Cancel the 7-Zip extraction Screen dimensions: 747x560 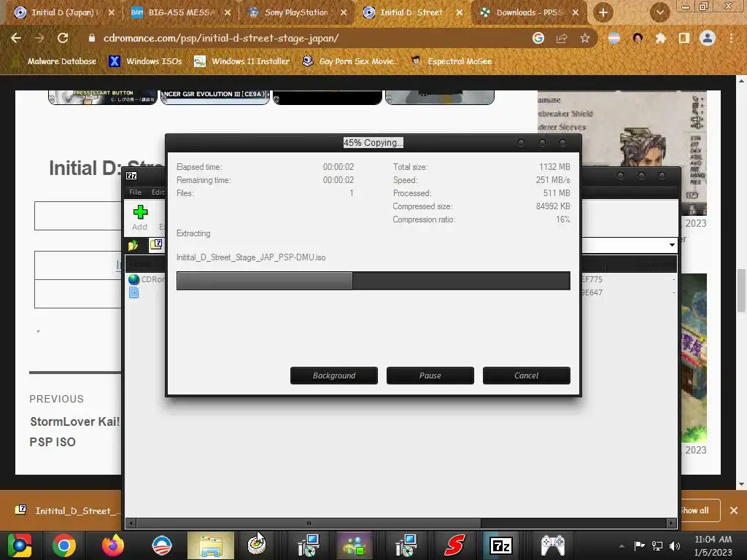[x=527, y=376]
